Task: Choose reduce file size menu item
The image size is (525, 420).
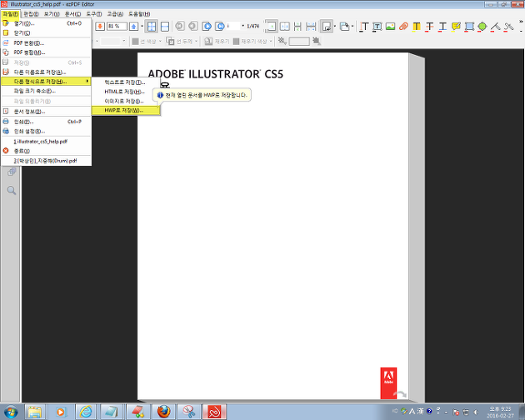Action: tap(46, 91)
